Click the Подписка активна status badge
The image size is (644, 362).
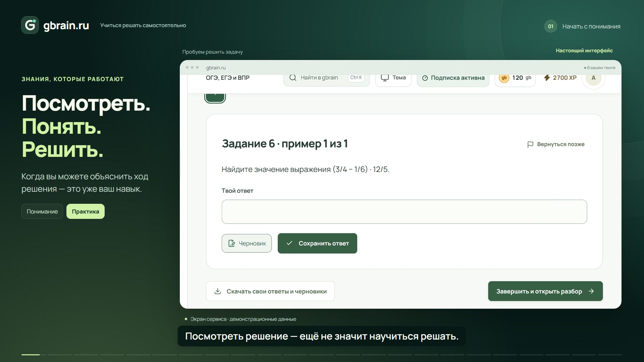tap(453, 78)
